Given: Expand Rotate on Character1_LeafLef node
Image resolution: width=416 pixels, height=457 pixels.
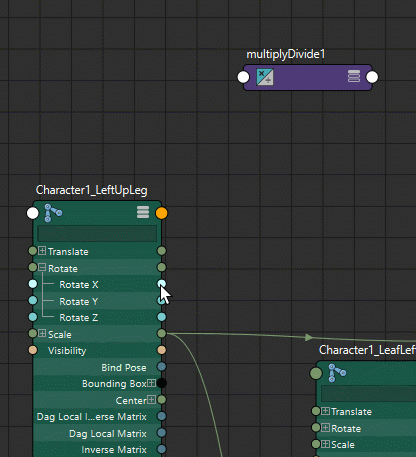Looking at the screenshot, I should click(326, 427).
